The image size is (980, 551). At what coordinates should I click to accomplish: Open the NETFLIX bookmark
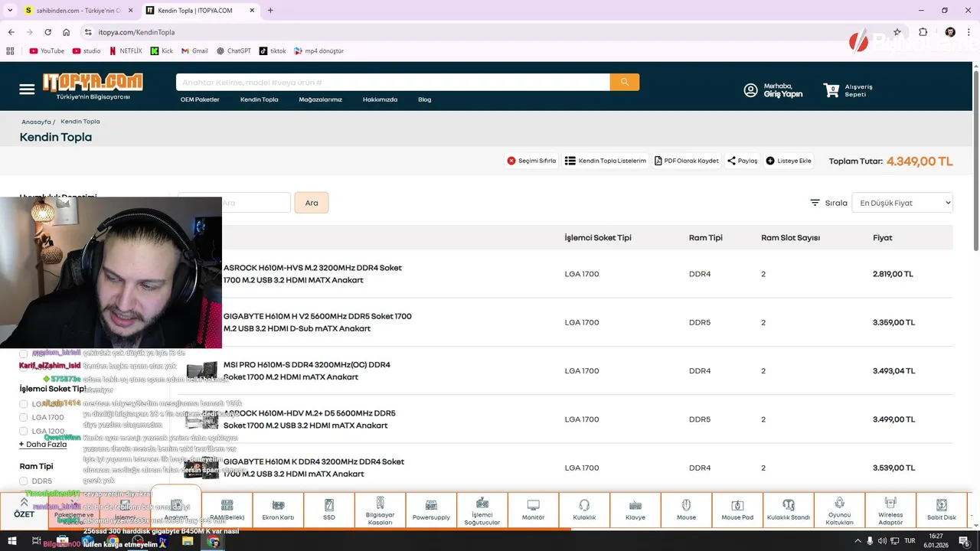(126, 51)
